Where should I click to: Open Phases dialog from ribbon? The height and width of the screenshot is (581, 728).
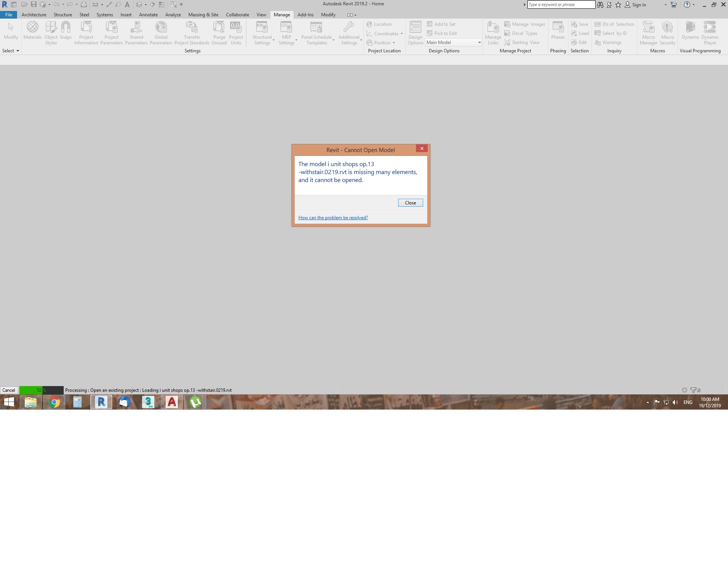point(558,30)
